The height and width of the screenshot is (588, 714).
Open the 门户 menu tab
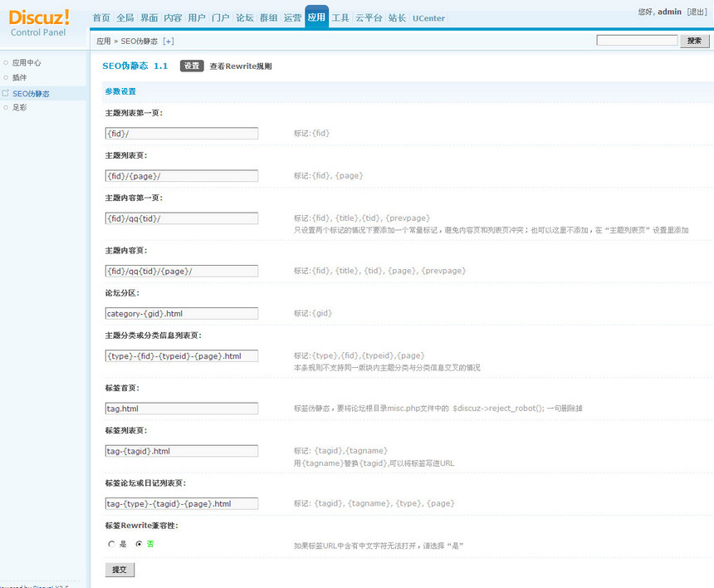coord(220,17)
